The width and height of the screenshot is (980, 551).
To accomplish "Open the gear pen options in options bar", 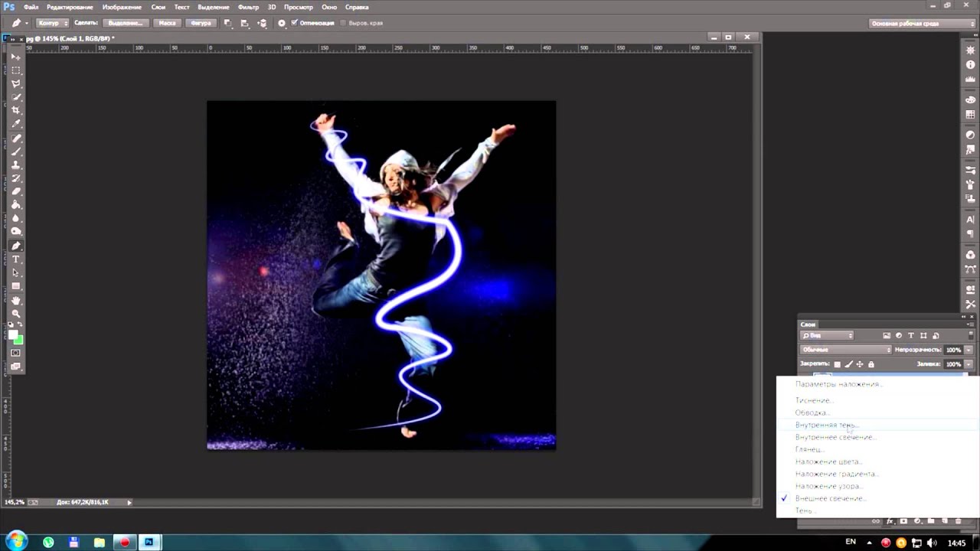I will [281, 23].
